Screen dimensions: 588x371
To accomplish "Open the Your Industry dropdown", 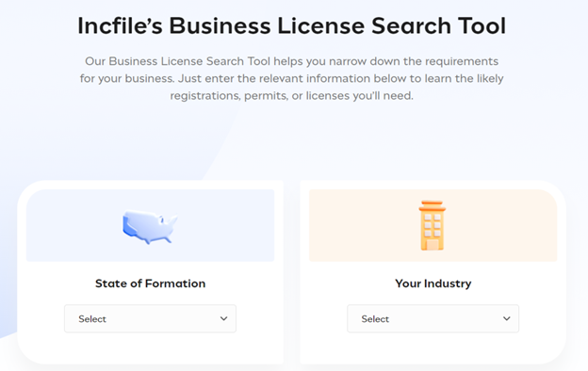I will point(433,318).
